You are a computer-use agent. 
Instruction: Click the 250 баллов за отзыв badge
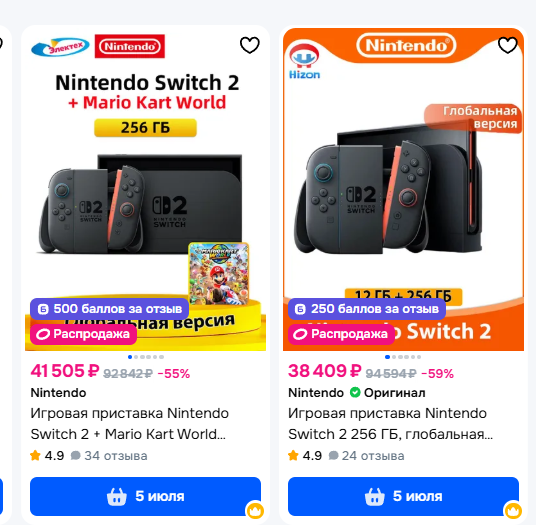pos(367,309)
